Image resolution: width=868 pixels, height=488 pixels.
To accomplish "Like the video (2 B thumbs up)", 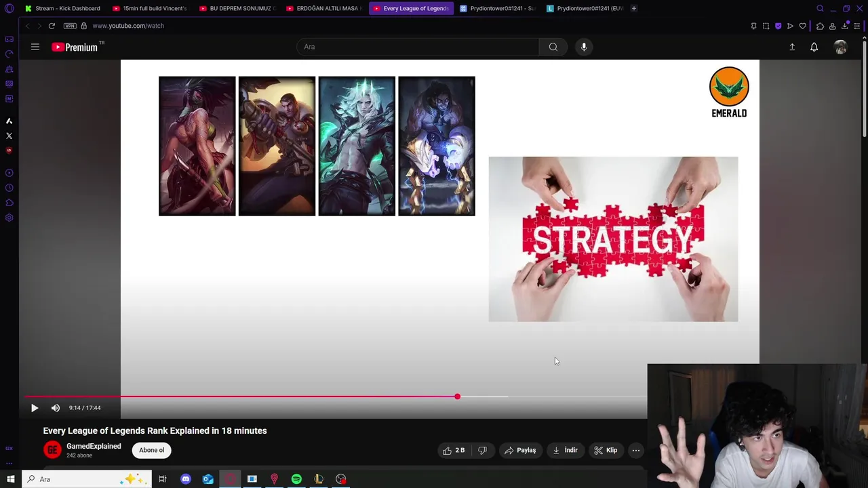I will [454, 450].
